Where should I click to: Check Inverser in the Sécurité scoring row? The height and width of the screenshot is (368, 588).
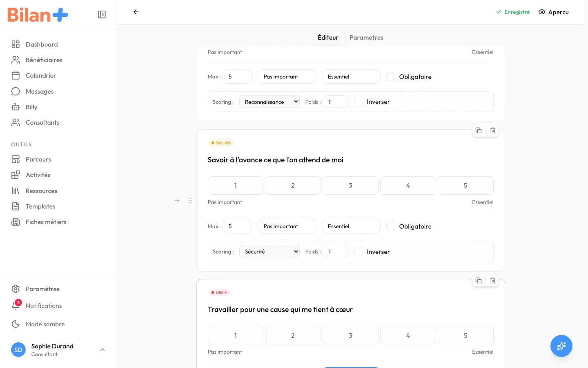tap(359, 251)
